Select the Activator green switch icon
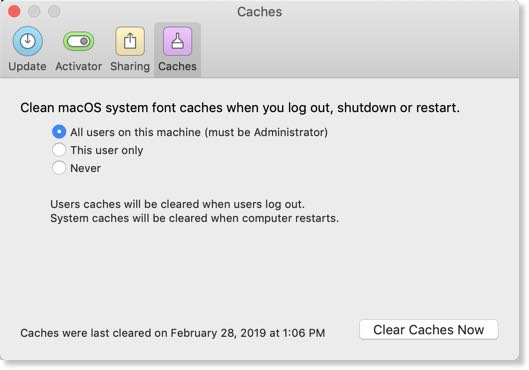This screenshot has height=370, width=529. point(79,41)
